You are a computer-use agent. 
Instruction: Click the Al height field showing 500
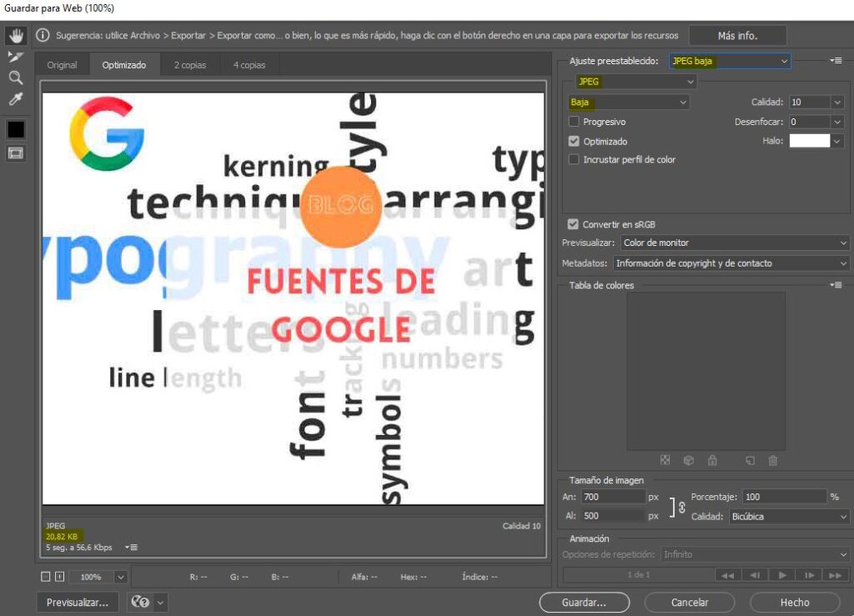pyautogui.click(x=613, y=516)
